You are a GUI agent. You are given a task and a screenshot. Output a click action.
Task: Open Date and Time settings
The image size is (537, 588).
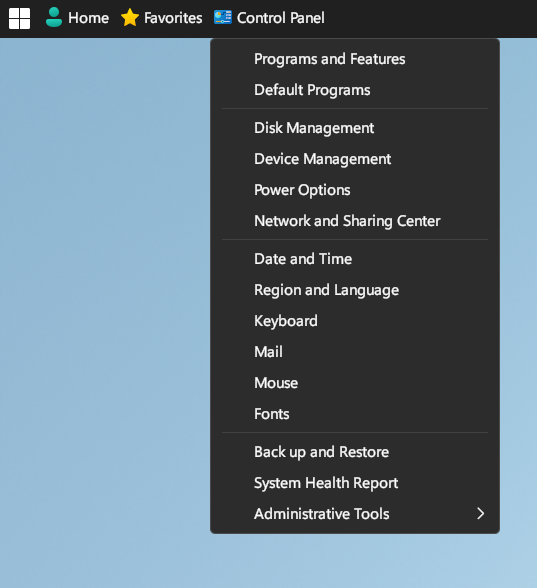355,259
